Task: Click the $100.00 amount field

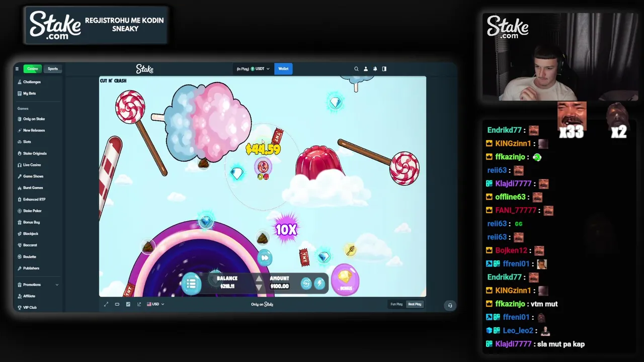Action: [x=280, y=287]
